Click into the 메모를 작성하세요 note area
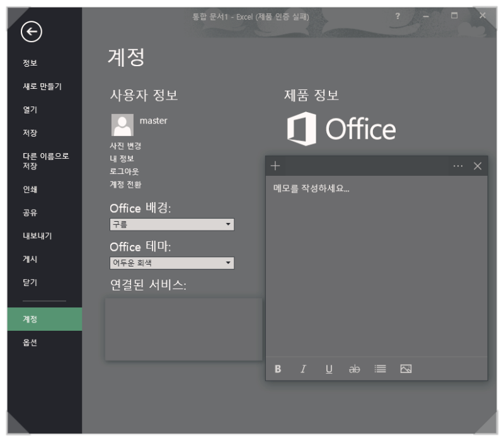Screen dimensions: 504x441 [376, 266]
